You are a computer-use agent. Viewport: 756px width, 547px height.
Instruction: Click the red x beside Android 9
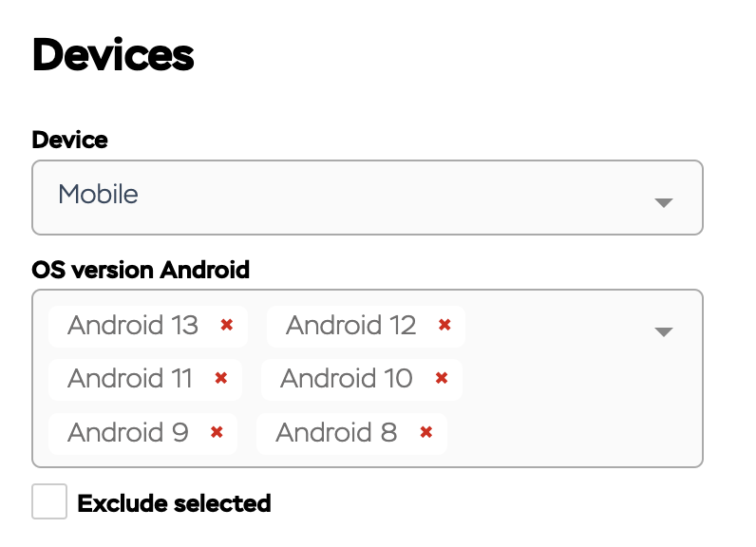click(x=217, y=433)
